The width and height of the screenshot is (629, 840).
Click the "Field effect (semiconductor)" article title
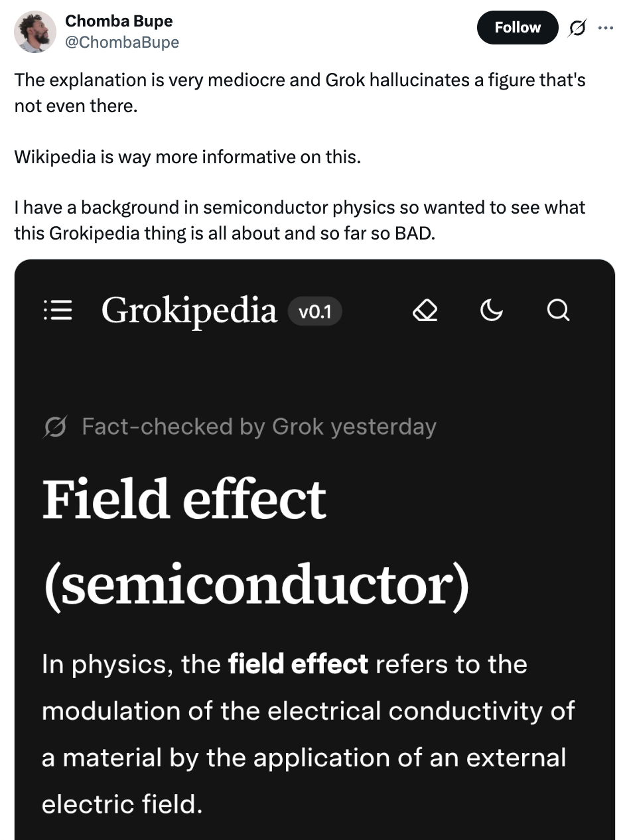255,541
